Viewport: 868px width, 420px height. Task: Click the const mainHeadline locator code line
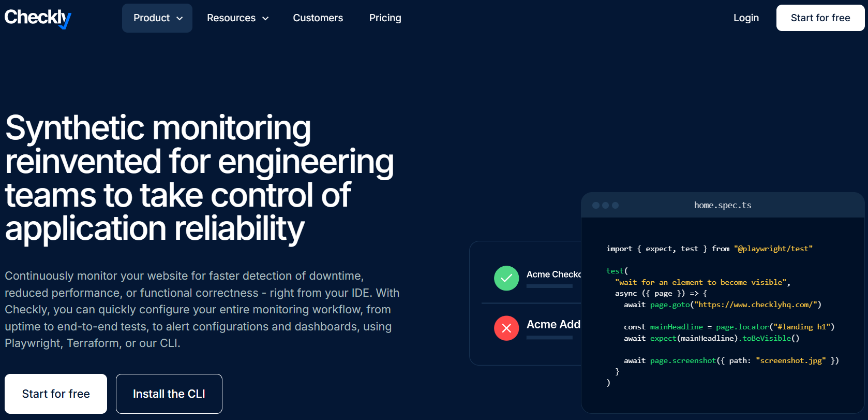[729, 327]
